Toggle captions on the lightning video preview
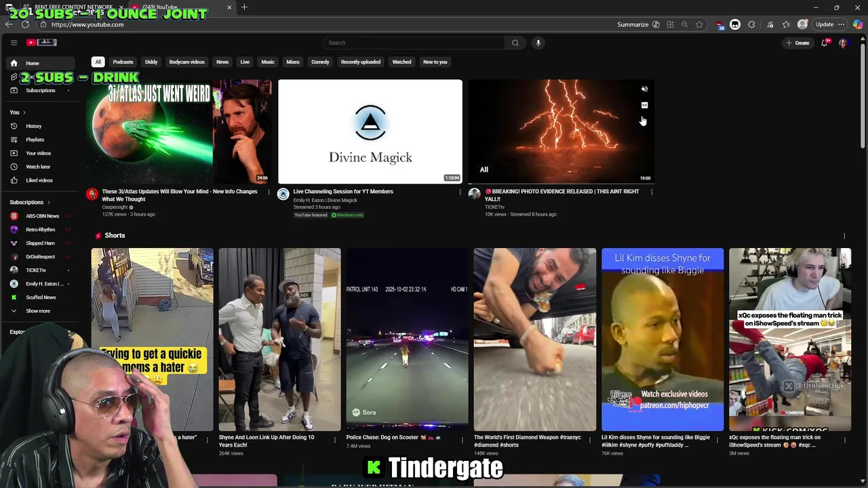Image resolution: width=868 pixels, height=488 pixels. point(644,106)
